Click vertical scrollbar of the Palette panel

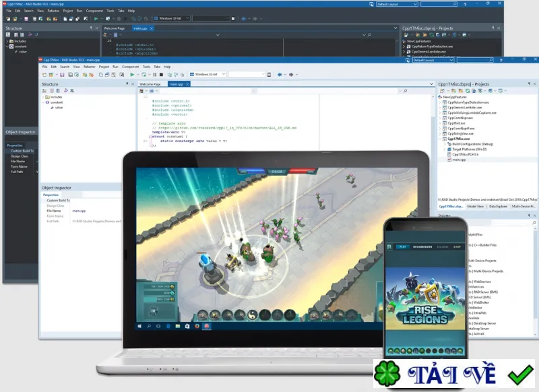click(535, 280)
